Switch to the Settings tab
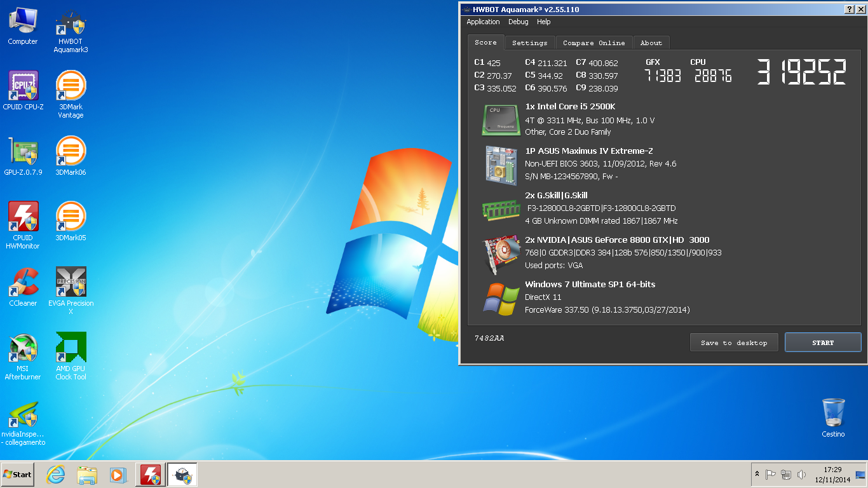868x488 pixels. click(x=530, y=43)
